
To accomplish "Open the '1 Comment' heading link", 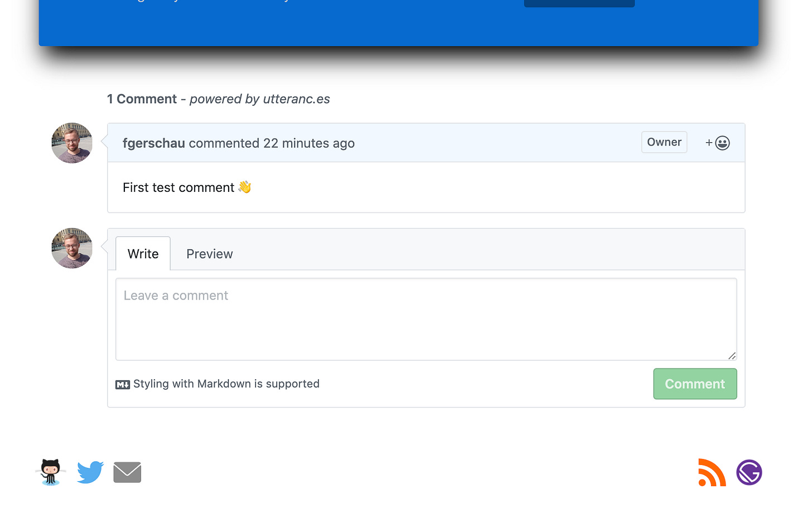I will click(x=142, y=99).
